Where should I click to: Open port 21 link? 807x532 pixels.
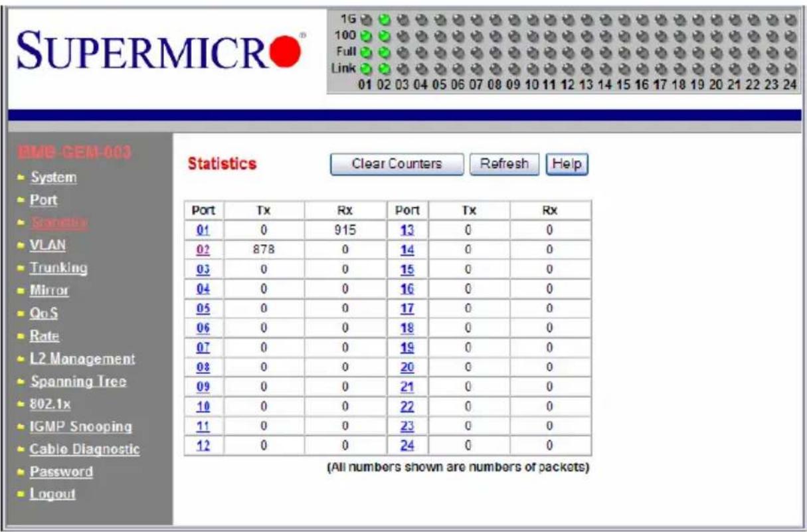coord(408,387)
